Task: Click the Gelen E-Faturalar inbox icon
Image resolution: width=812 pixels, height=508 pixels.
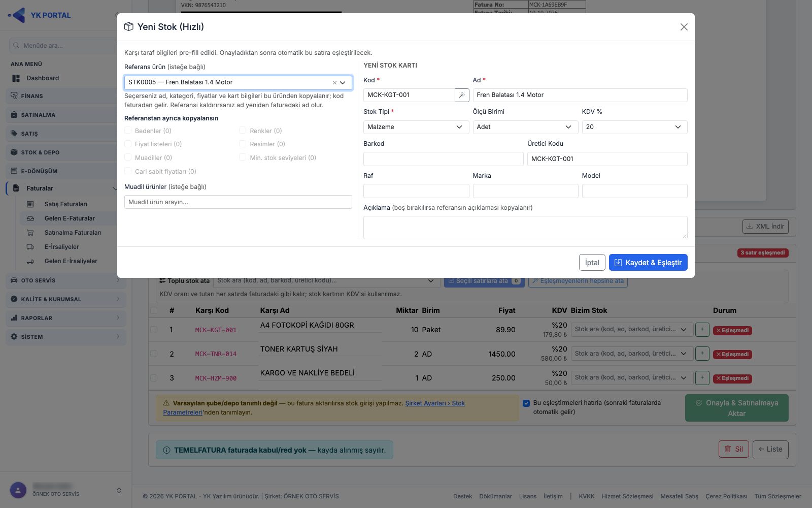Action: [x=30, y=218]
